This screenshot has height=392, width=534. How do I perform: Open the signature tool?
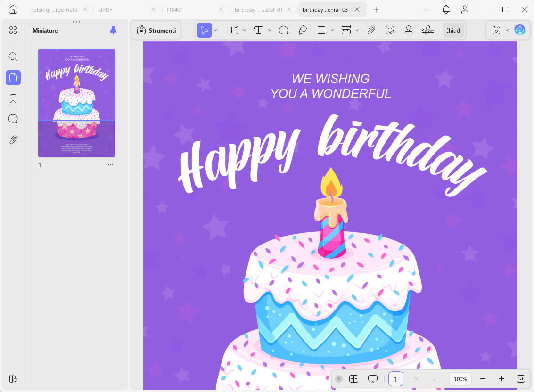pos(427,30)
